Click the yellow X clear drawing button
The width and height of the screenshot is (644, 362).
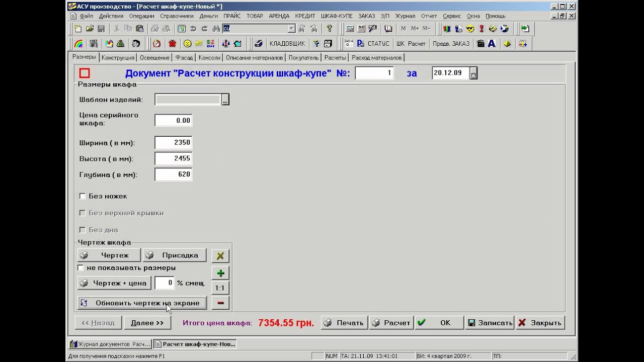pos(220,255)
